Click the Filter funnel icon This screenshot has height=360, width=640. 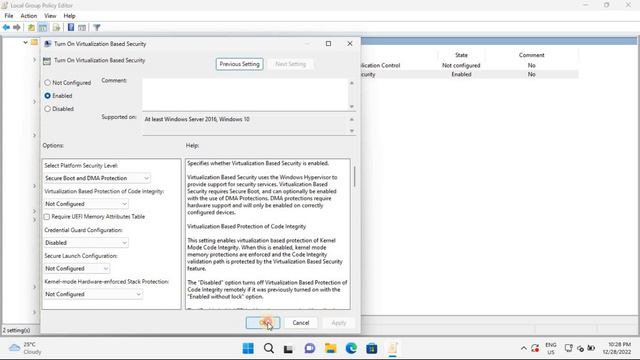[x=97, y=27]
